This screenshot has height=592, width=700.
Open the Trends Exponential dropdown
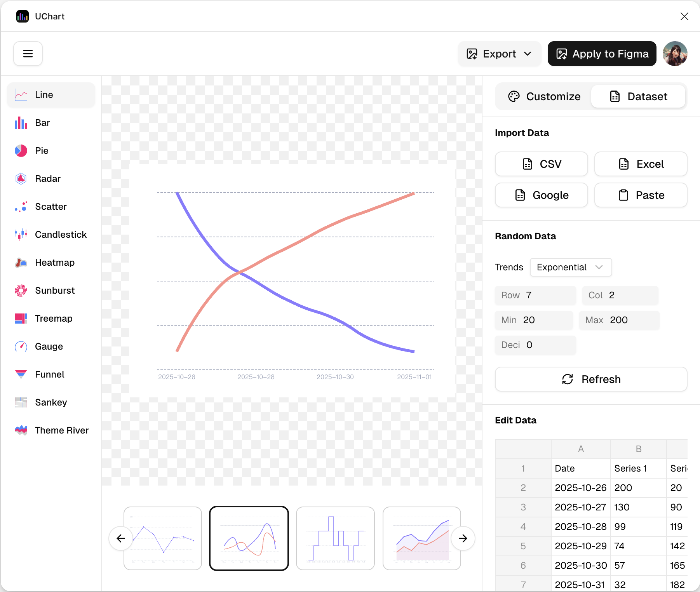point(571,267)
